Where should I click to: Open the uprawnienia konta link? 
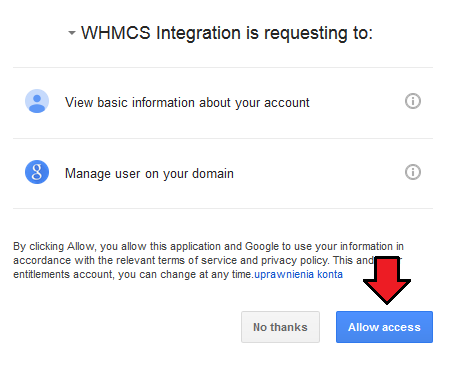[298, 274]
